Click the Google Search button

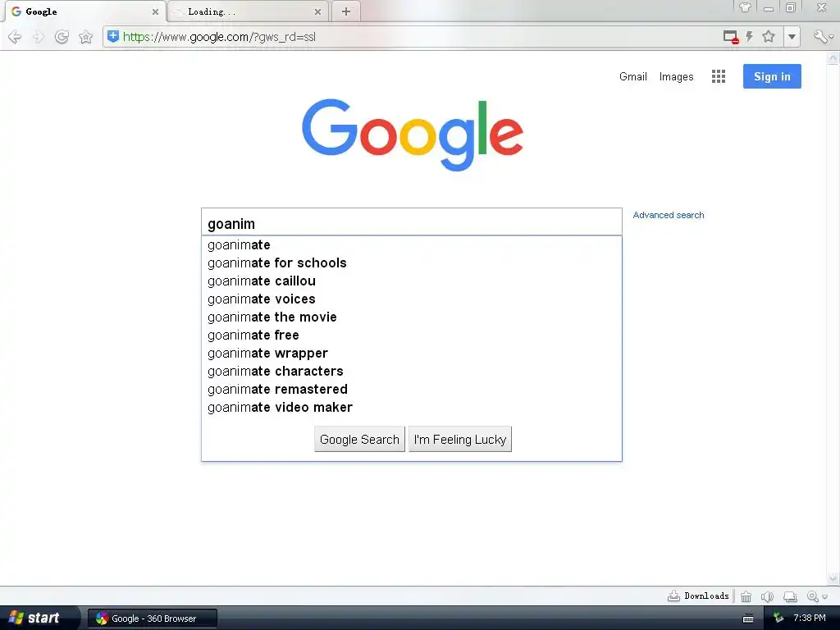click(359, 440)
